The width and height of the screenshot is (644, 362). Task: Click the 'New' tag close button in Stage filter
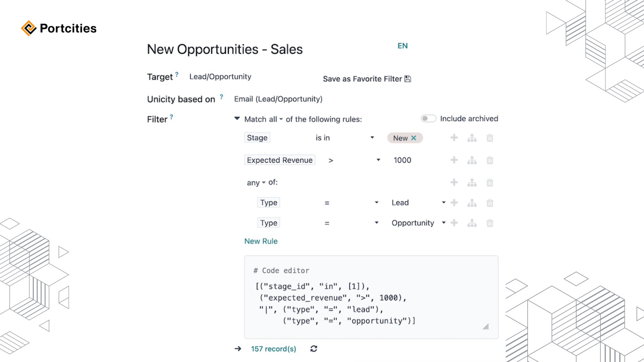click(x=414, y=137)
